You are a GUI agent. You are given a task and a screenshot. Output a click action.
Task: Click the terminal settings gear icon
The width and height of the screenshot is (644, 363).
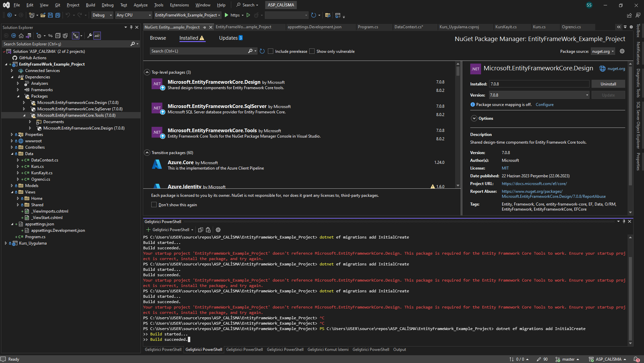[x=218, y=230]
